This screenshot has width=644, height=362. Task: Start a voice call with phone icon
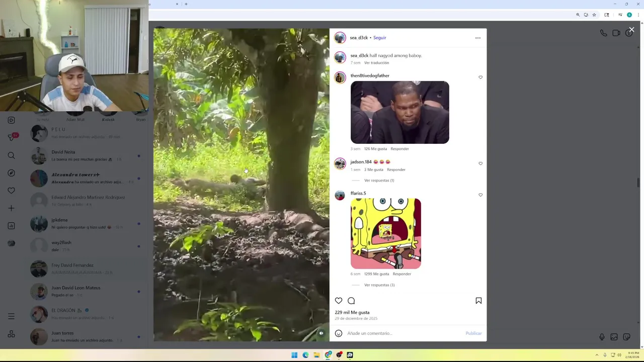click(x=603, y=33)
